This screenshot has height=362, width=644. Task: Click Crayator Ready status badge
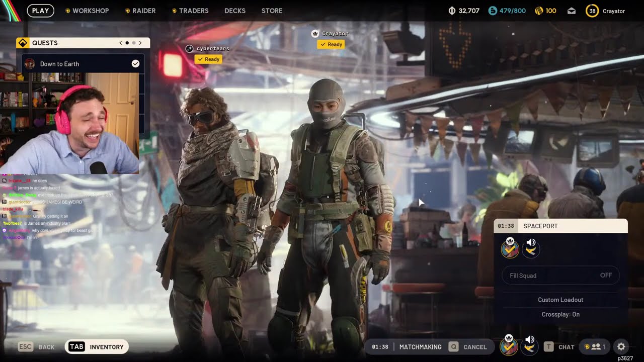click(331, 44)
